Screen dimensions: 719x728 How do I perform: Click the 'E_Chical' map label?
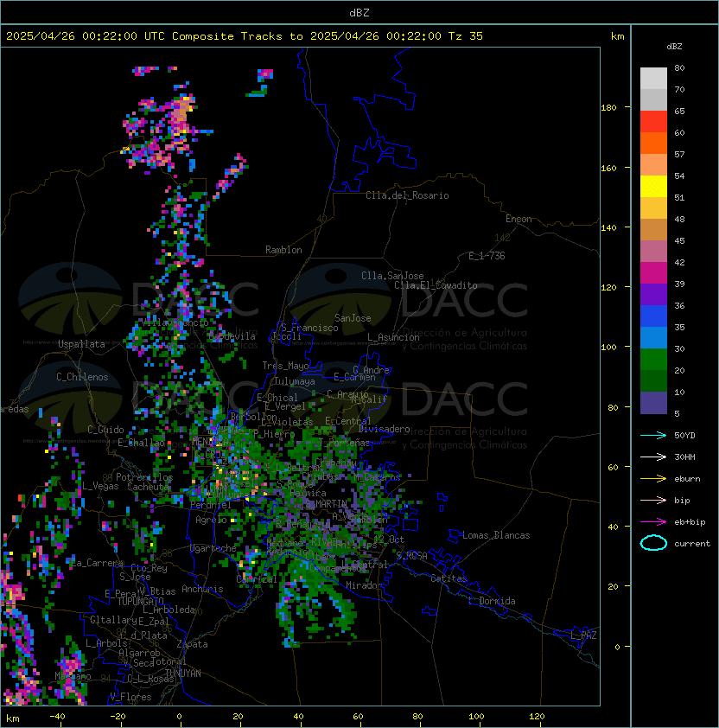[x=277, y=398]
